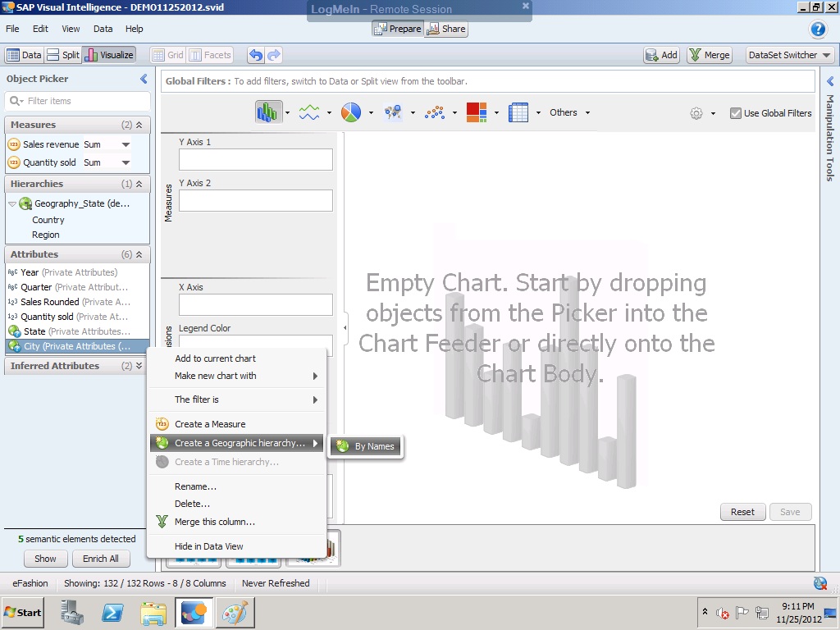The width and height of the screenshot is (840, 630).
Task: Click the Filter items search field
Action: pos(78,101)
